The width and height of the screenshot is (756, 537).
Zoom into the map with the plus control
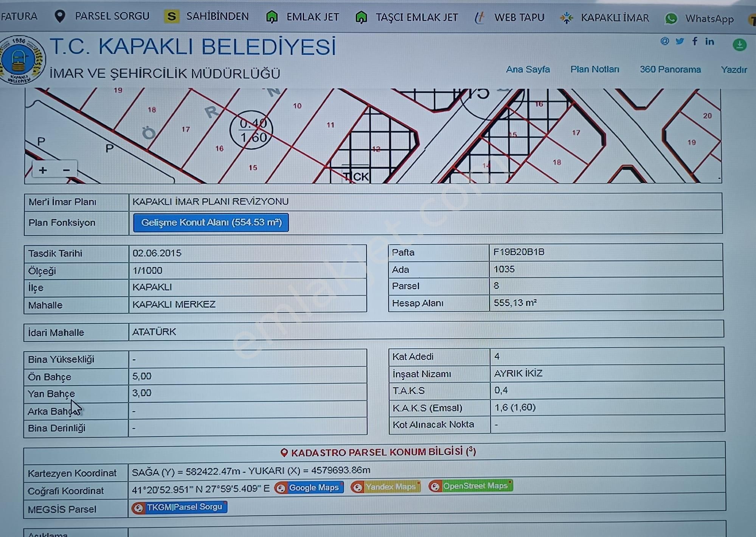[x=43, y=169]
